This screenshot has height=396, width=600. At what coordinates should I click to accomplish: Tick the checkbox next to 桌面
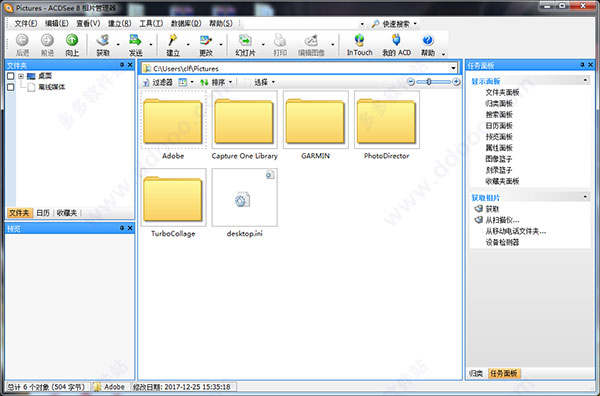coord(11,76)
